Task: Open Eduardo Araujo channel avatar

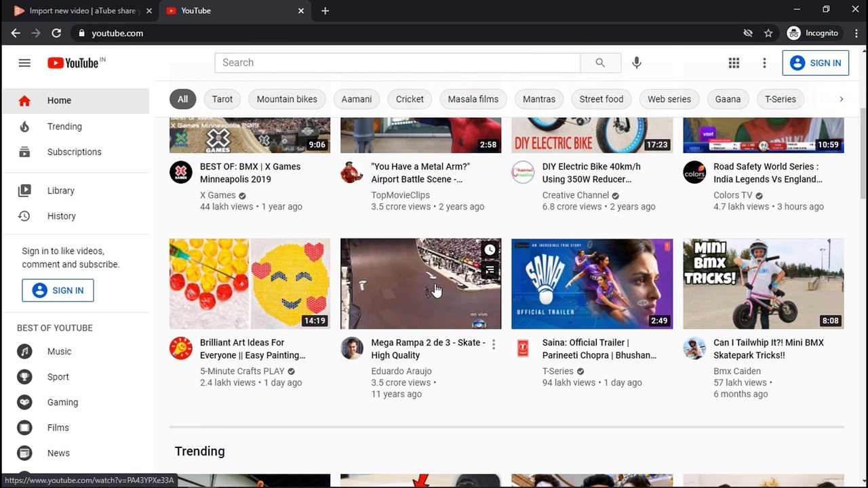Action: 352,348
